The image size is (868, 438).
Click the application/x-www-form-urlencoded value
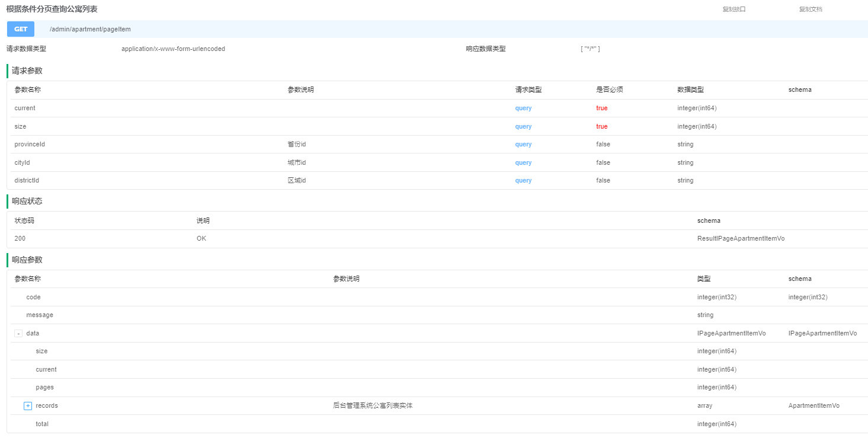173,49
